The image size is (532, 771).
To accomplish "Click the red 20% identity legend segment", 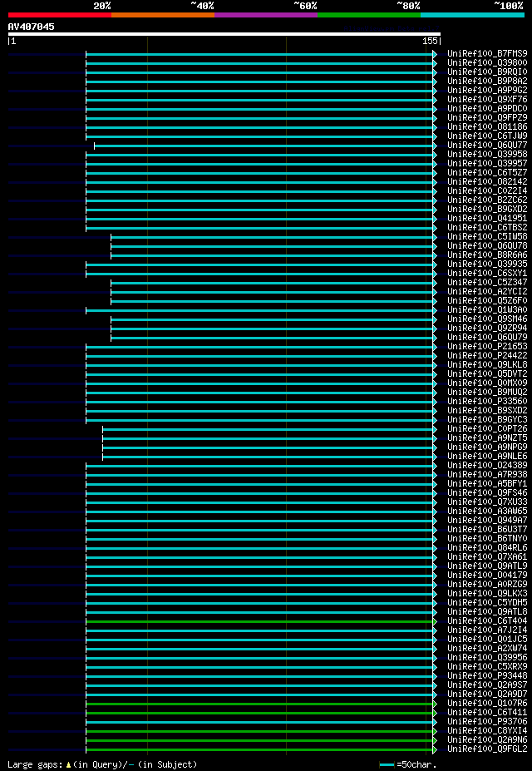I will point(60,15).
